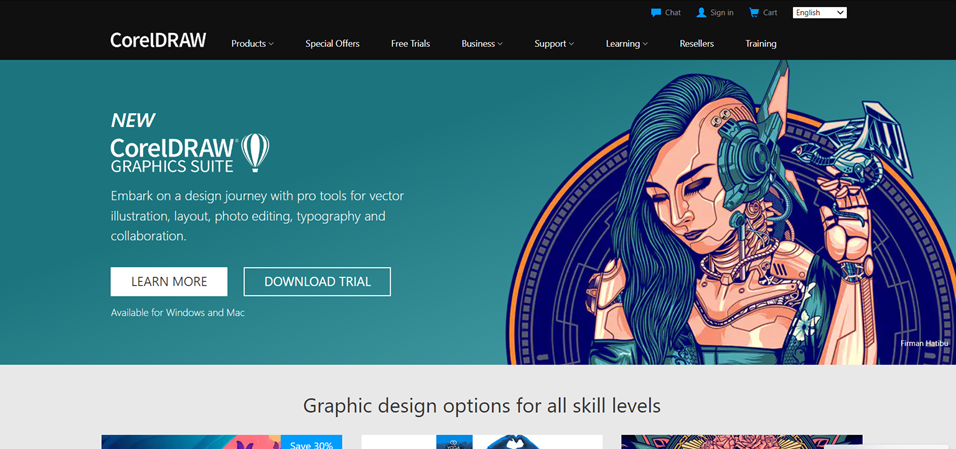The image size is (956, 449).
Task: Click the "Firman Hatibu" artist credit
Action: [x=924, y=343]
